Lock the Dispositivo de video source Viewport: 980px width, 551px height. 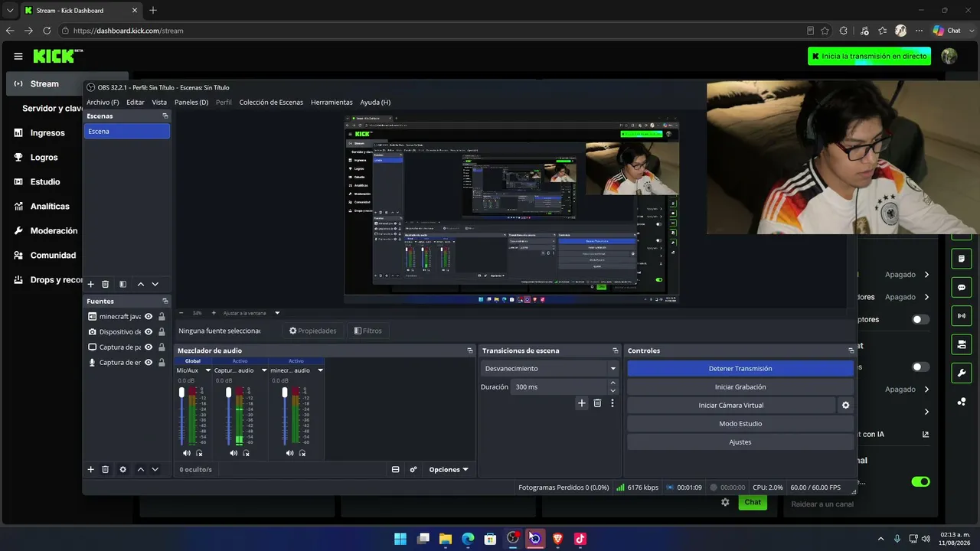tap(162, 331)
